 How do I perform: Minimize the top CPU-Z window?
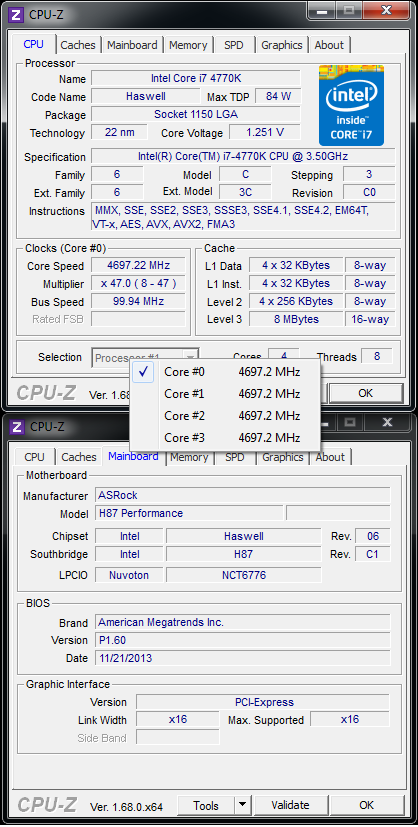pyautogui.click(x=323, y=11)
